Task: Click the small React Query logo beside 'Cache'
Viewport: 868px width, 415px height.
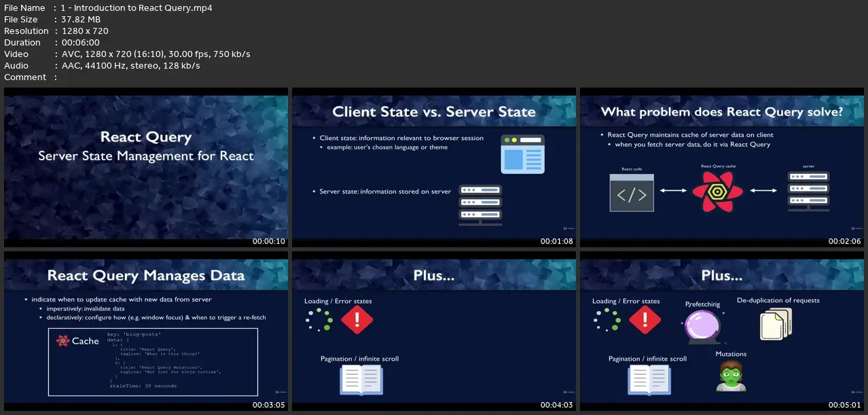Action: (62, 341)
